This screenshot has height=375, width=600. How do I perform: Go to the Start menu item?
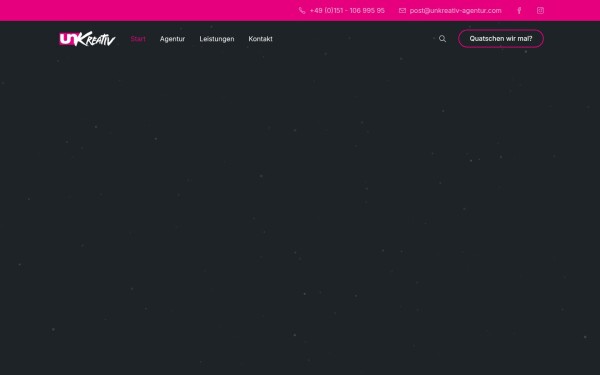point(138,39)
